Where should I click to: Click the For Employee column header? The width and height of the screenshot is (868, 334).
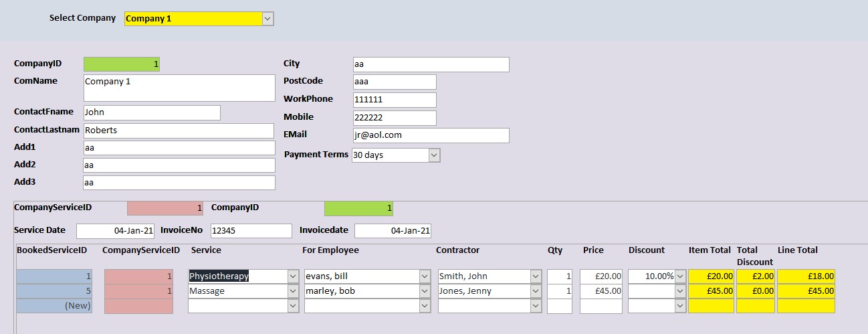point(330,250)
